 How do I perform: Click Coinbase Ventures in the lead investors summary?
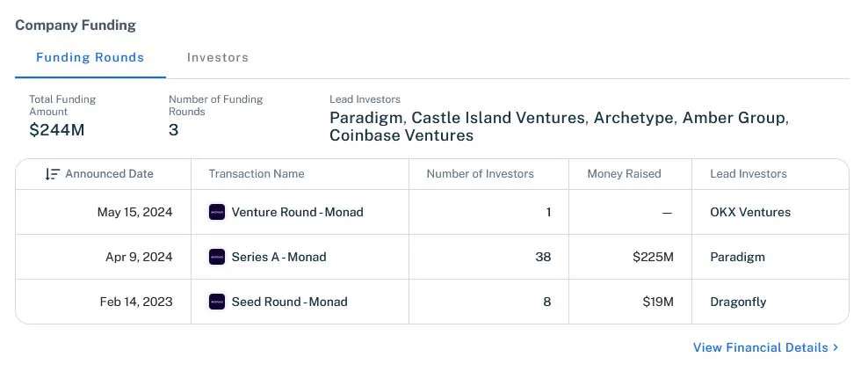coord(401,135)
